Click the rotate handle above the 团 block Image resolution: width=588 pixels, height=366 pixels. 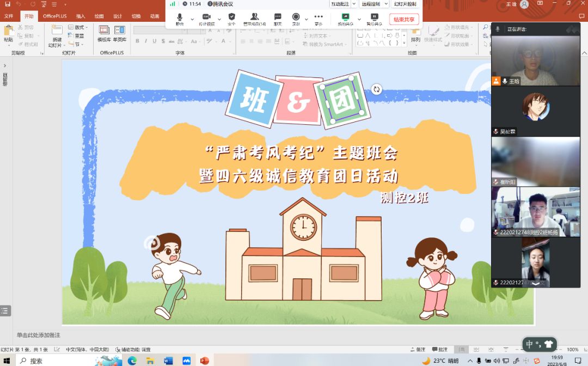[x=376, y=89]
